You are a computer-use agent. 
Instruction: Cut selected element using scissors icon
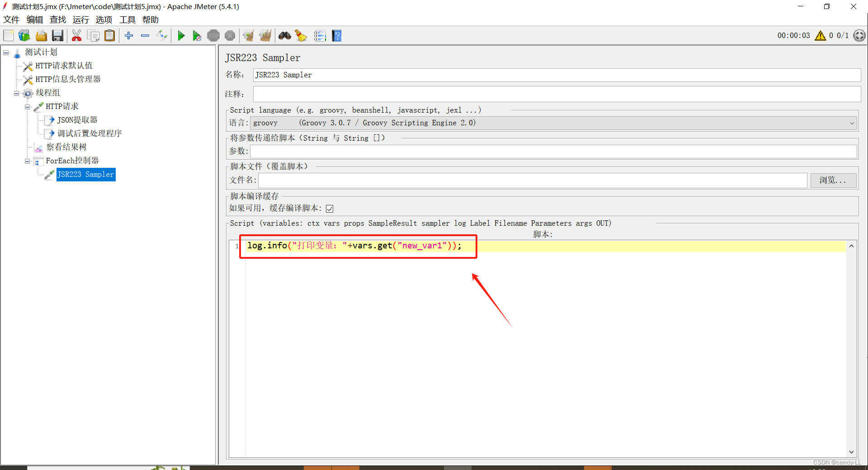coord(76,35)
